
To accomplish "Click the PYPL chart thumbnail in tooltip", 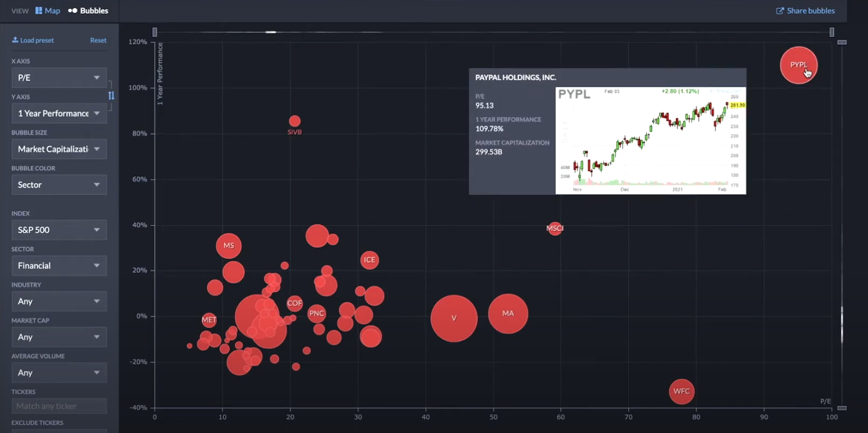I will (651, 141).
